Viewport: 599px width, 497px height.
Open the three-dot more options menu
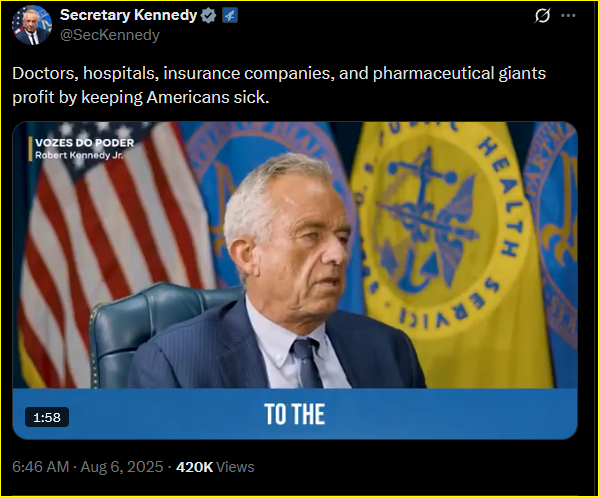click(x=568, y=16)
